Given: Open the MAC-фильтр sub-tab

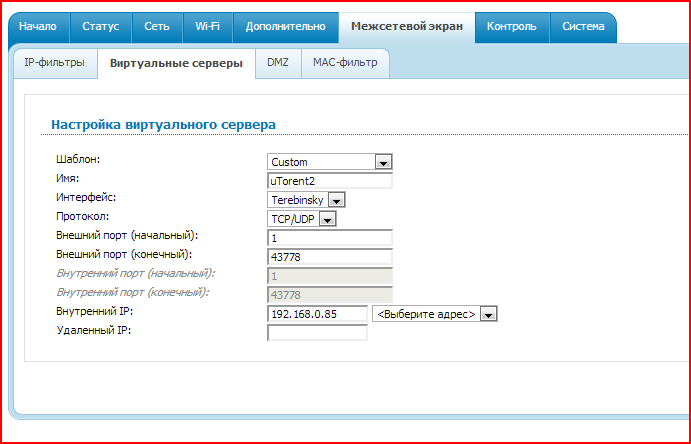Looking at the screenshot, I should coord(344,63).
